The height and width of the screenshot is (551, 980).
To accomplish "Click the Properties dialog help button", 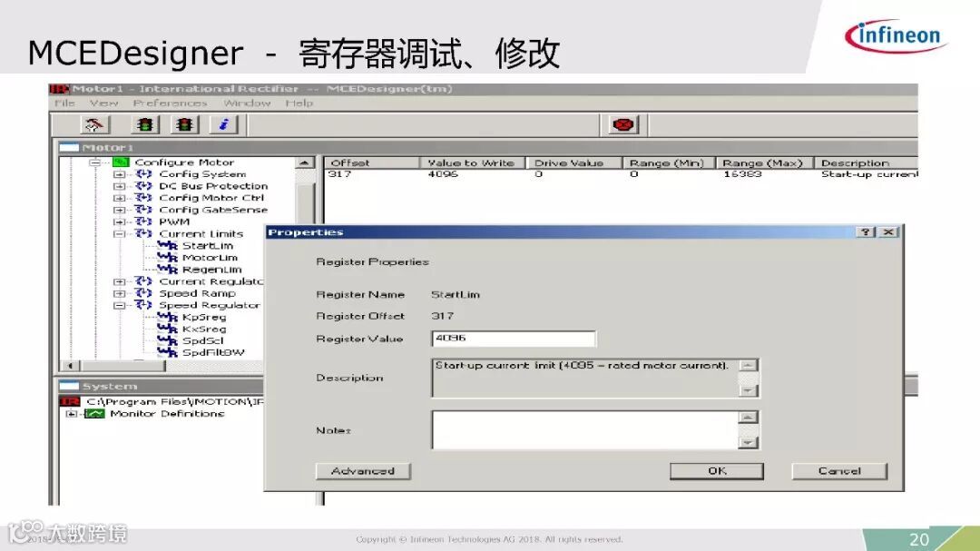I will (x=865, y=232).
